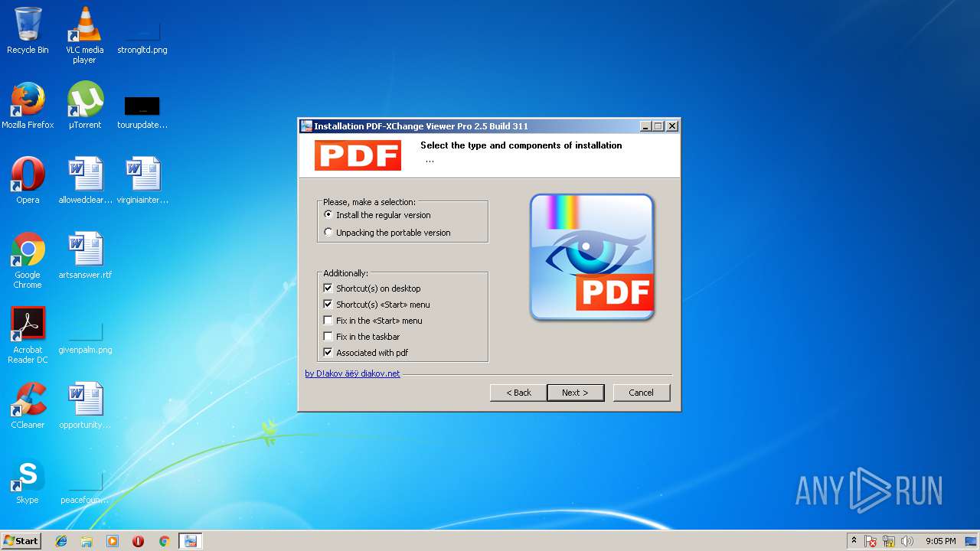Open Internet Explorer from the taskbar
The height and width of the screenshot is (551, 980).
61,541
